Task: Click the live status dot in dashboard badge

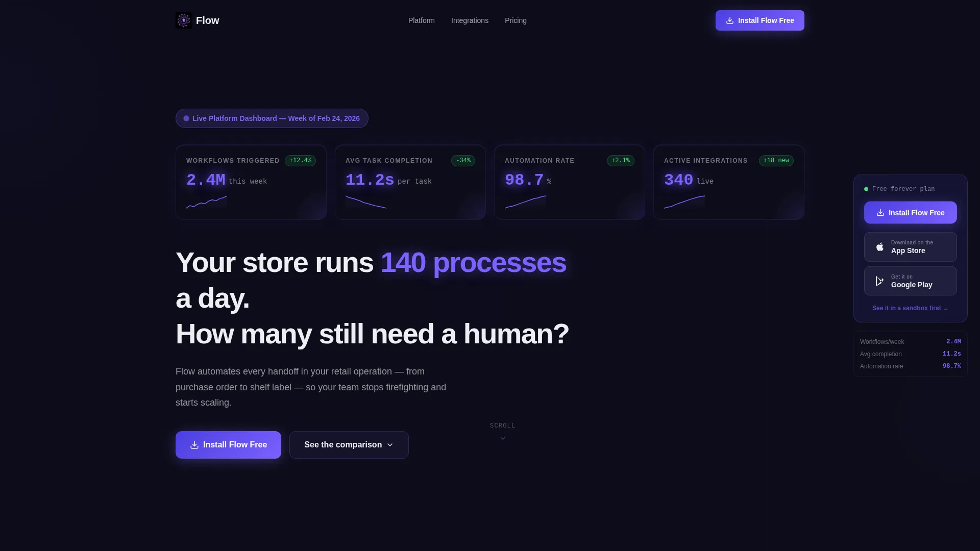Action: click(x=186, y=118)
